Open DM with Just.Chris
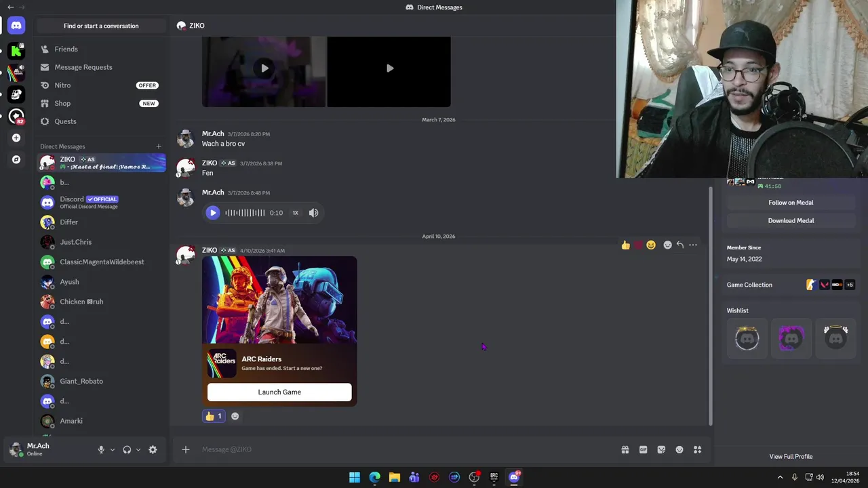868x488 pixels. [x=101, y=242]
